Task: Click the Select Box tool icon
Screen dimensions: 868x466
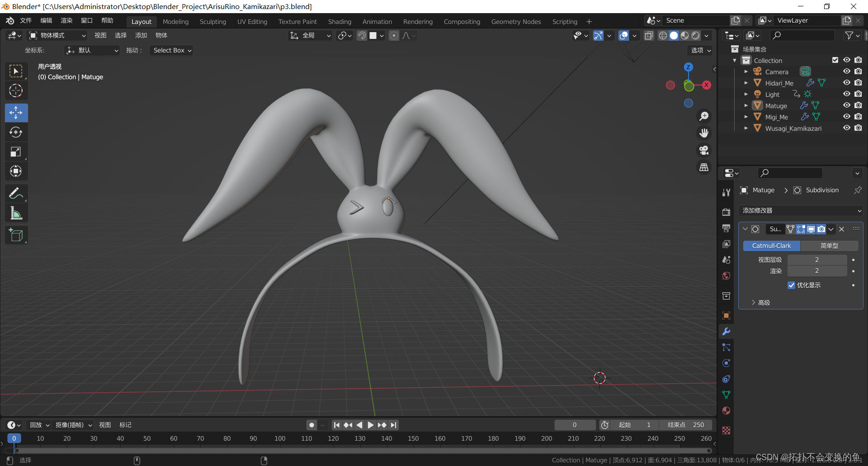Action: pyautogui.click(x=16, y=71)
